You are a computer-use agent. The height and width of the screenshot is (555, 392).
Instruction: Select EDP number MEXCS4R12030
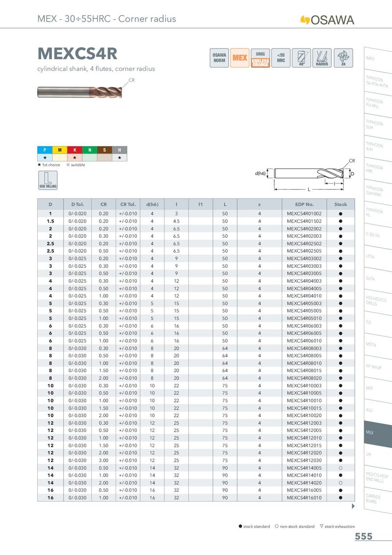pos(304,460)
